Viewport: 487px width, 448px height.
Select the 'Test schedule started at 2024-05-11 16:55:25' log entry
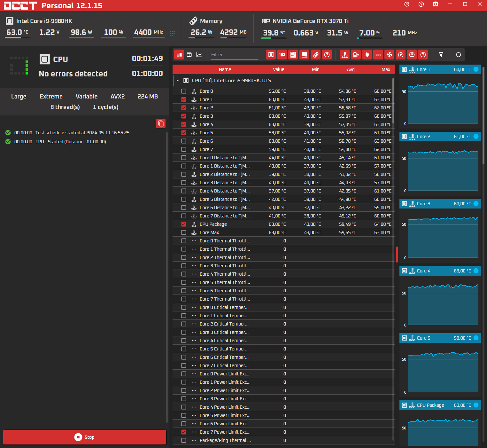(x=82, y=133)
